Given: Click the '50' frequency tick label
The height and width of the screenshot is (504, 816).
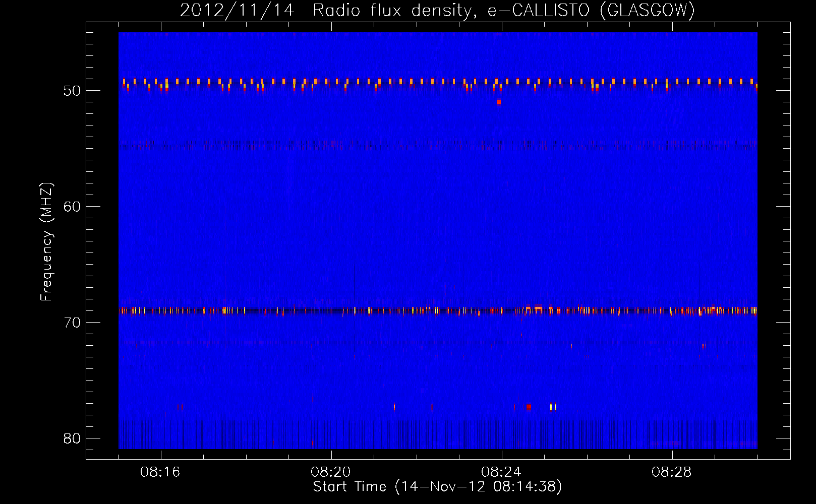Looking at the screenshot, I should click(72, 91).
